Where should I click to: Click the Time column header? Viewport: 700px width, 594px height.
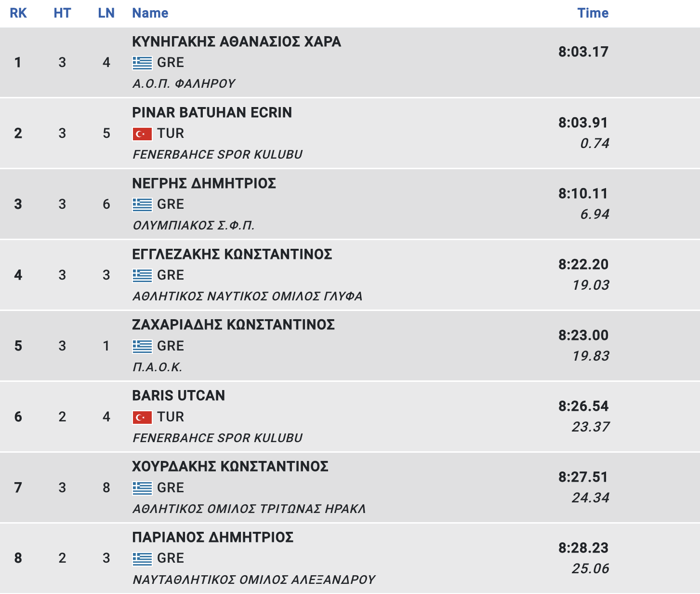click(x=593, y=13)
